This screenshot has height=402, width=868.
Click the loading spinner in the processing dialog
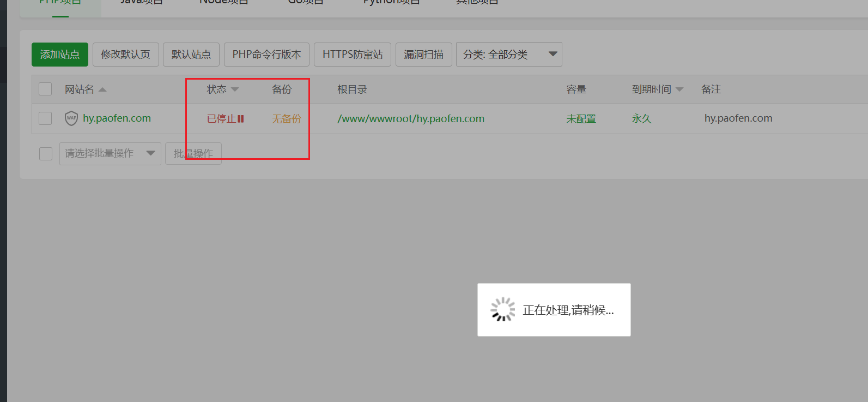[x=502, y=310]
